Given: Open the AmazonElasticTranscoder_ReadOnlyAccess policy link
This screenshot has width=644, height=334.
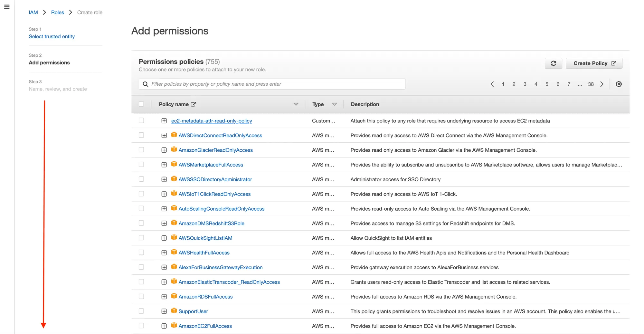Looking at the screenshot, I should pyautogui.click(x=229, y=282).
